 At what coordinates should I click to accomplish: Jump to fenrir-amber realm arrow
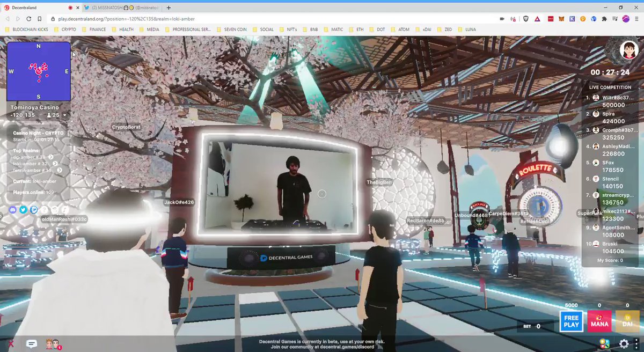point(60,170)
